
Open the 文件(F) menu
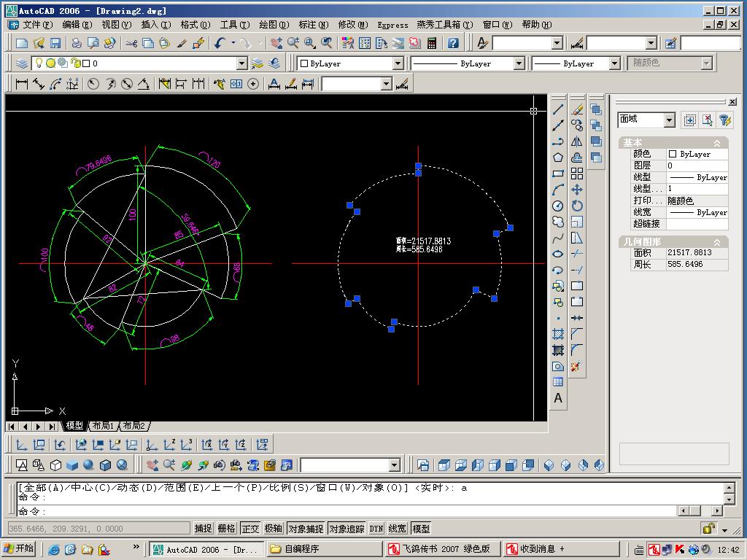37,24
